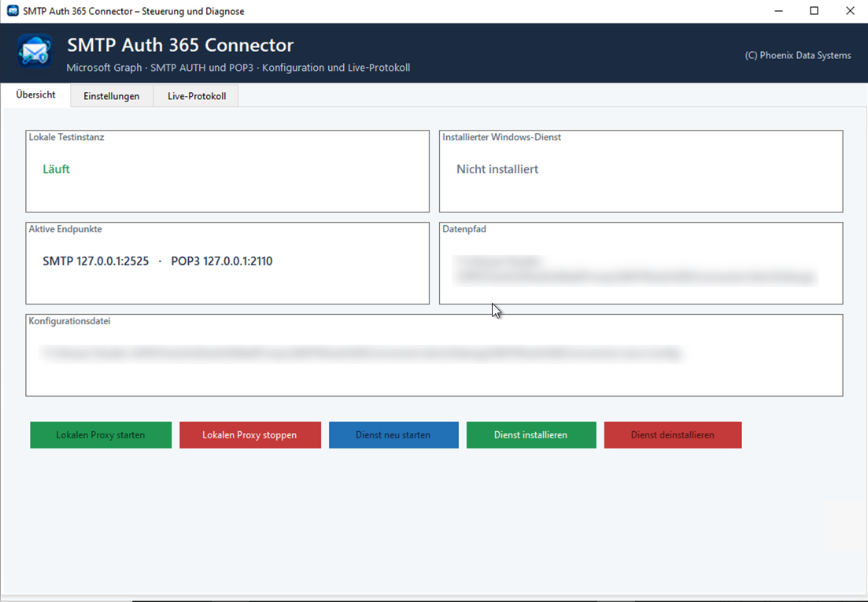The width and height of the screenshot is (868, 602).
Task: Click the Installierter Windows-Dienst group label
Action: point(501,137)
